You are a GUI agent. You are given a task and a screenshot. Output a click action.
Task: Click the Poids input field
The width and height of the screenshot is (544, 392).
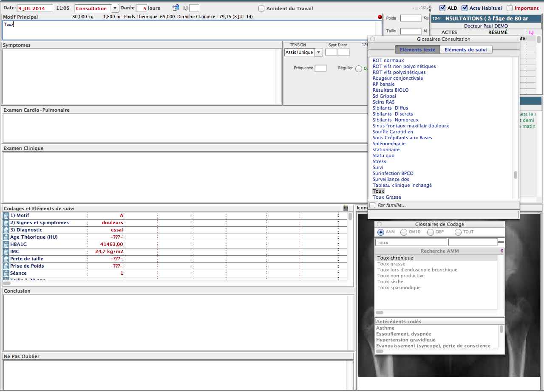[411, 18]
